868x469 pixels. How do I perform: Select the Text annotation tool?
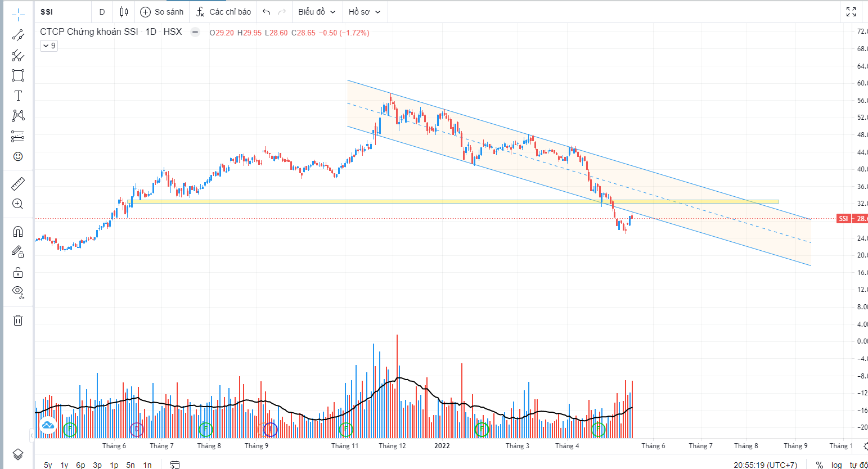pyautogui.click(x=18, y=96)
